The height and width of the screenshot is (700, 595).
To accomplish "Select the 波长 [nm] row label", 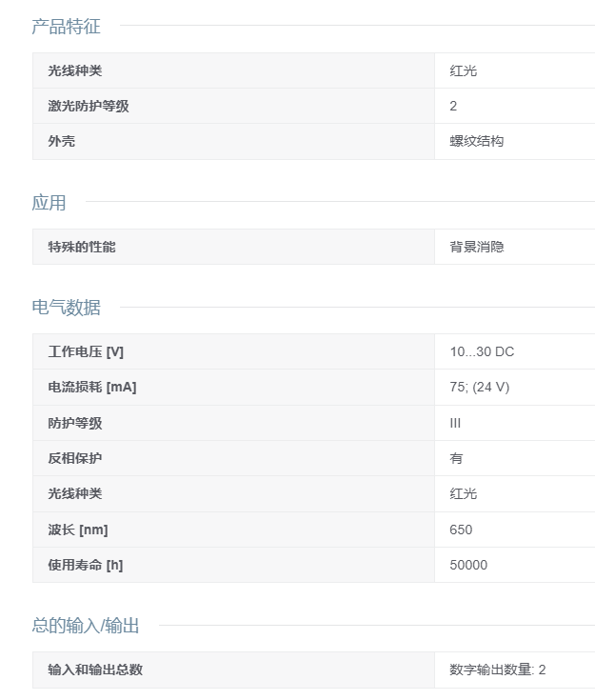I will (78, 530).
